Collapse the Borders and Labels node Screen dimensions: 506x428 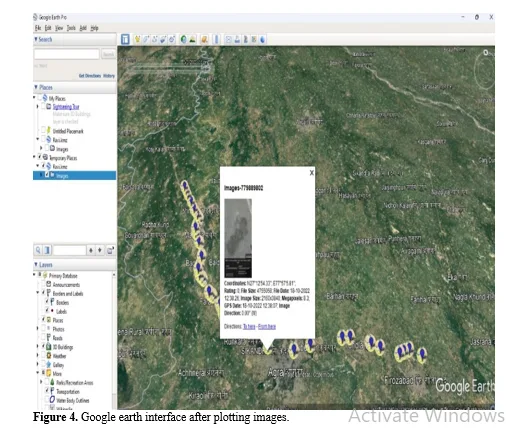tap(38, 293)
